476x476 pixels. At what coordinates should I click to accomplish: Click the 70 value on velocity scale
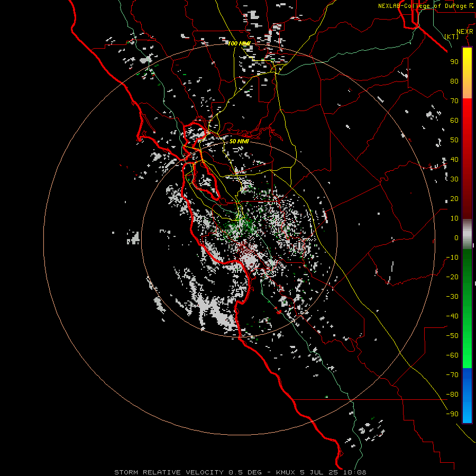454,101
